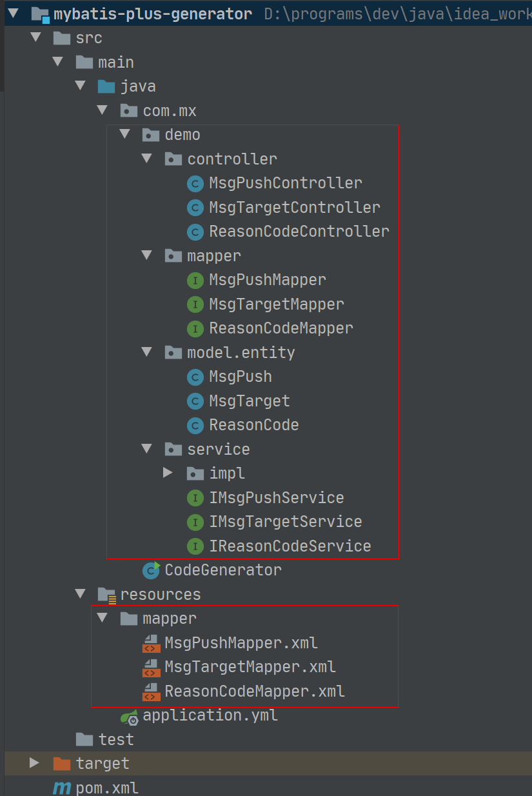The width and height of the screenshot is (532, 796).
Task: Expand the target directory
Action: click(x=34, y=763)
